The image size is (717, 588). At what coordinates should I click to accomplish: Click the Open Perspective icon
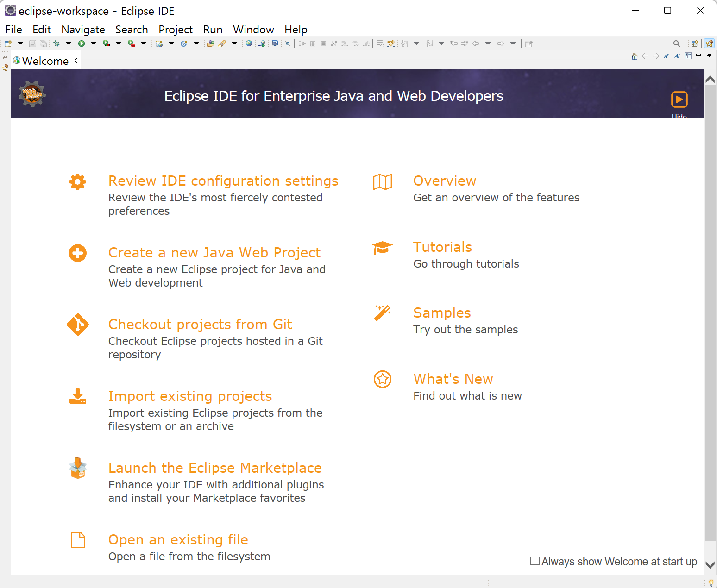pos(694,44)
